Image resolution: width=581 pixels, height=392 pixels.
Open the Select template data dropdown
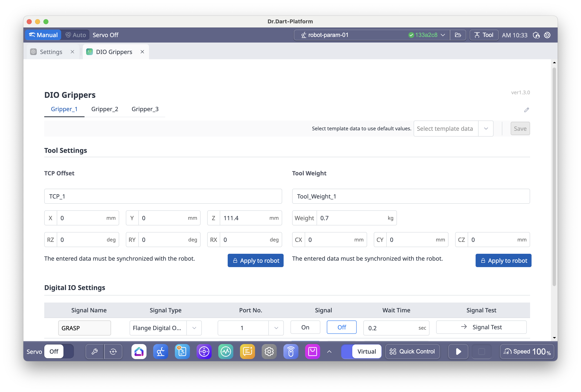pos(453,129)
